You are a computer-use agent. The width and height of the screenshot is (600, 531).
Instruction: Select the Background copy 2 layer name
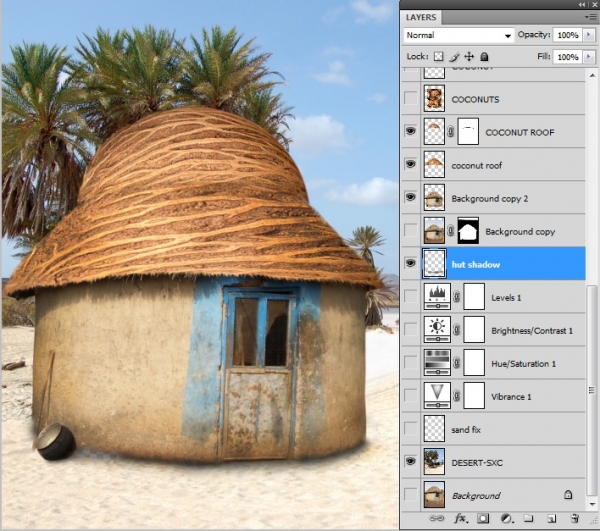(x=489, y=199)
